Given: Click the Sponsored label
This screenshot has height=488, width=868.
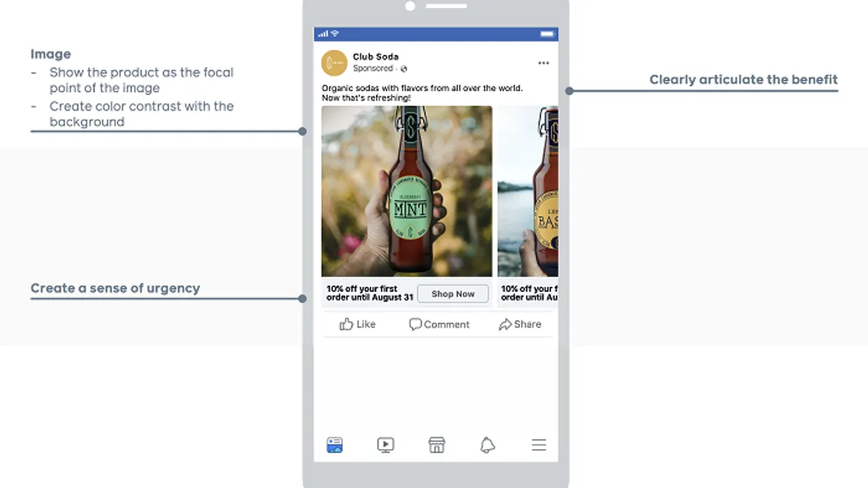Looking at the screenshot, I should click(373, 69).
